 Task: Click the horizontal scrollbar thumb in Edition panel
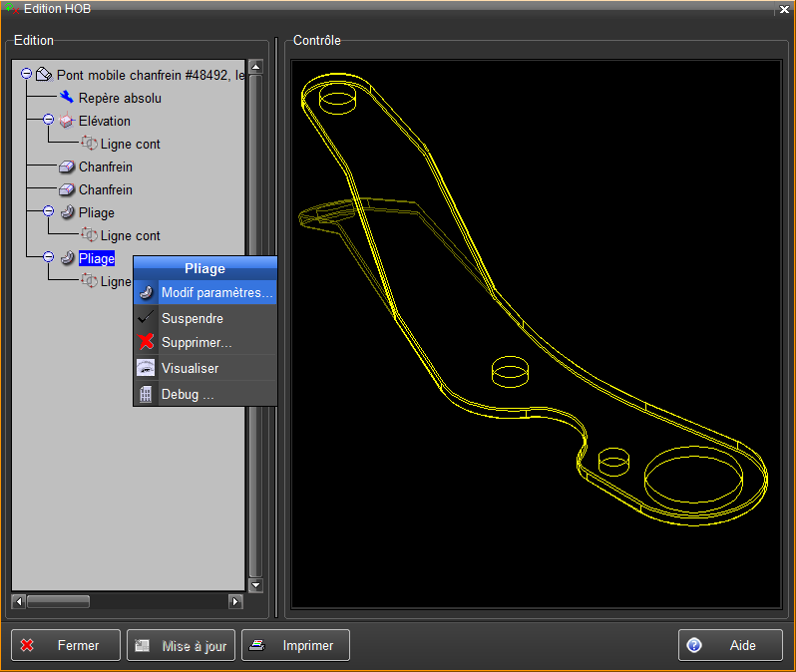click(x=58, y=602)
